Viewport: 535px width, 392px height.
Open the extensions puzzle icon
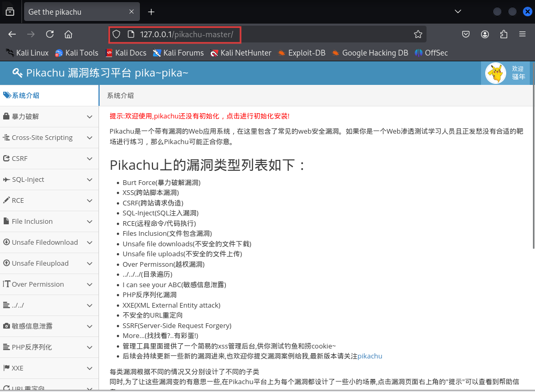(x=504, y=35)
